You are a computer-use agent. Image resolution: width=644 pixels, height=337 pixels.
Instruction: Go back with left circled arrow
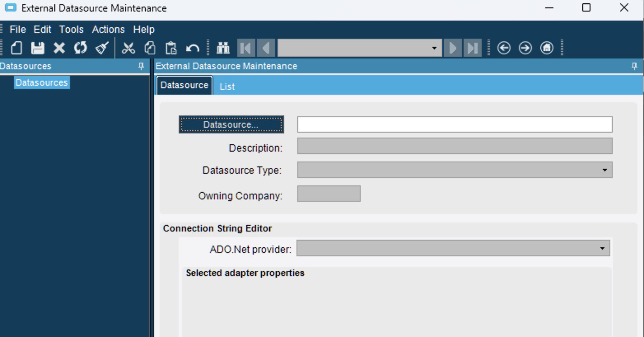[x=504, y=48]
